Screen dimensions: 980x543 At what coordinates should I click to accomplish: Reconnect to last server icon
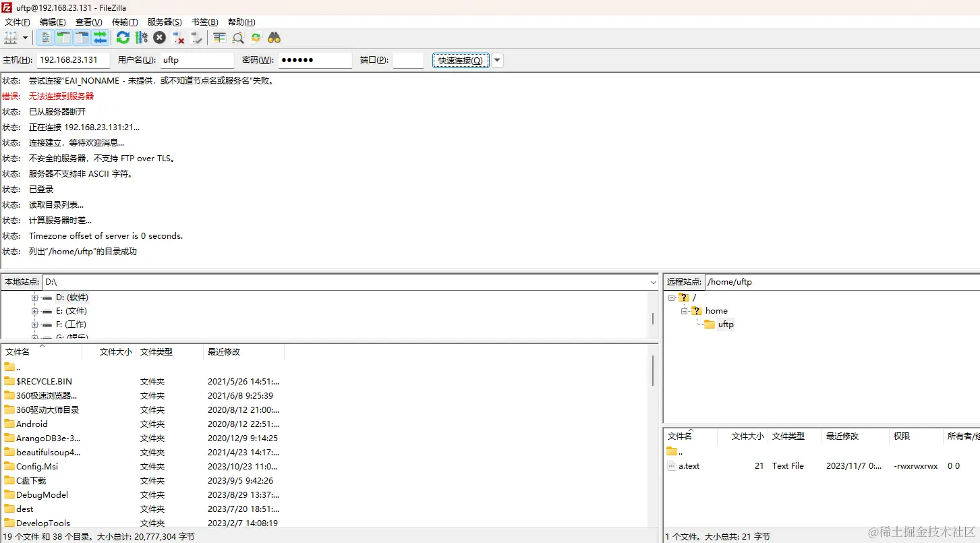pyautogui.click(x=196, y=38)
